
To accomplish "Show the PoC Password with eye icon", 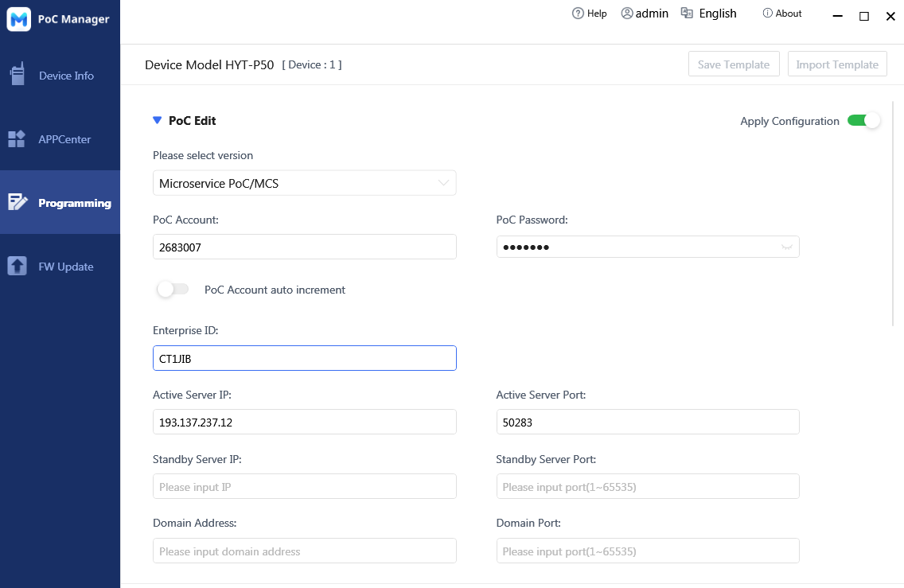I will click(x=786, y=247).
